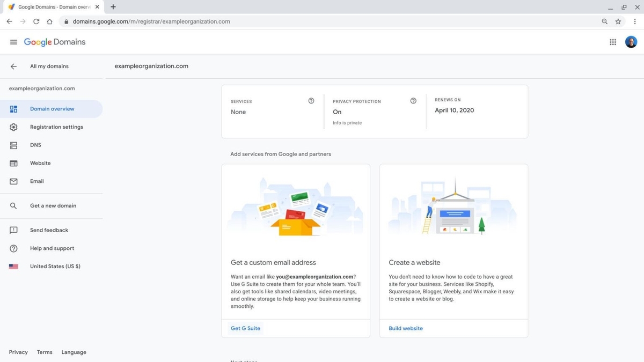Viewport: 644px width, 362px height.
Task: Click the back arrow to All my domains
Action: [13, 66]
